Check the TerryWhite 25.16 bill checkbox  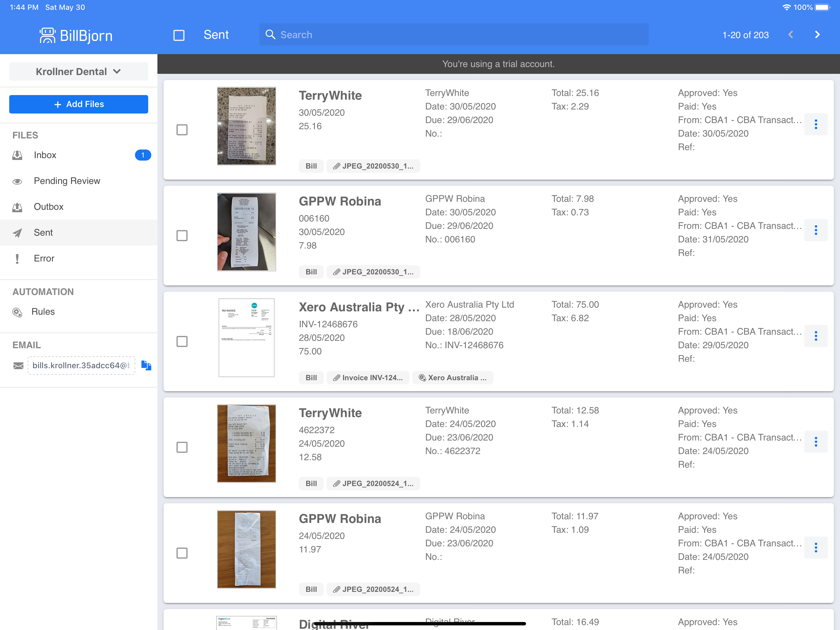coord(182,130)
